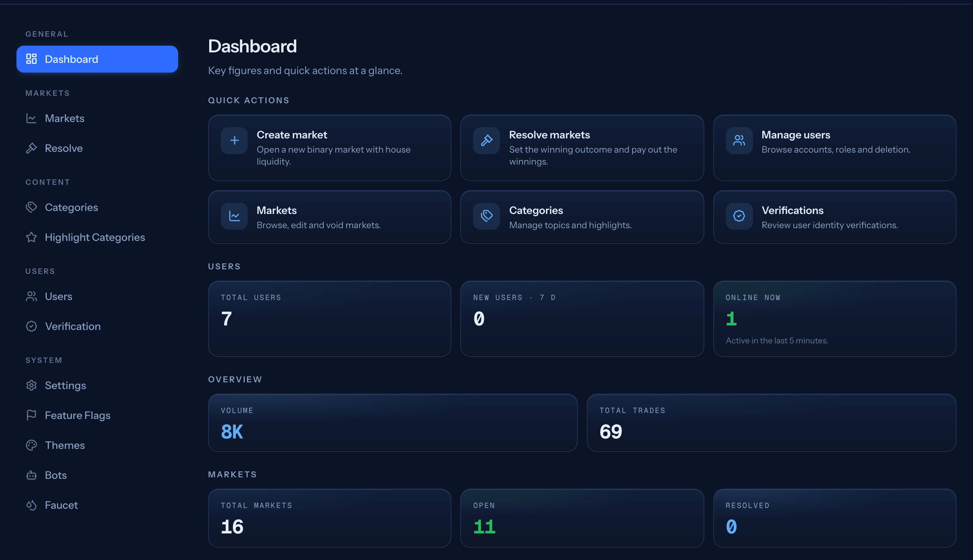Open Faucet in the sidebar
Screen dimensions: 973x560
97,505
